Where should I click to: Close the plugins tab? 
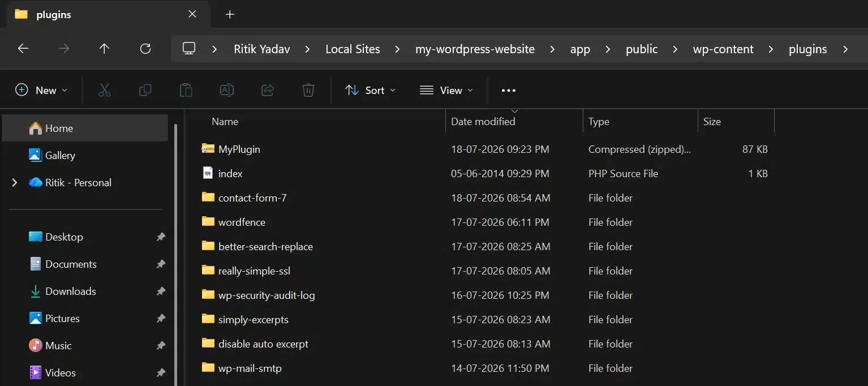pyautogui.click(x=192, y=14)
